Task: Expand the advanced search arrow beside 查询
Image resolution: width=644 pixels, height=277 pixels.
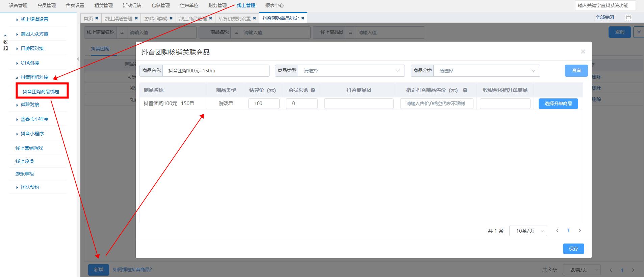Action: click(x=639, y=32)
